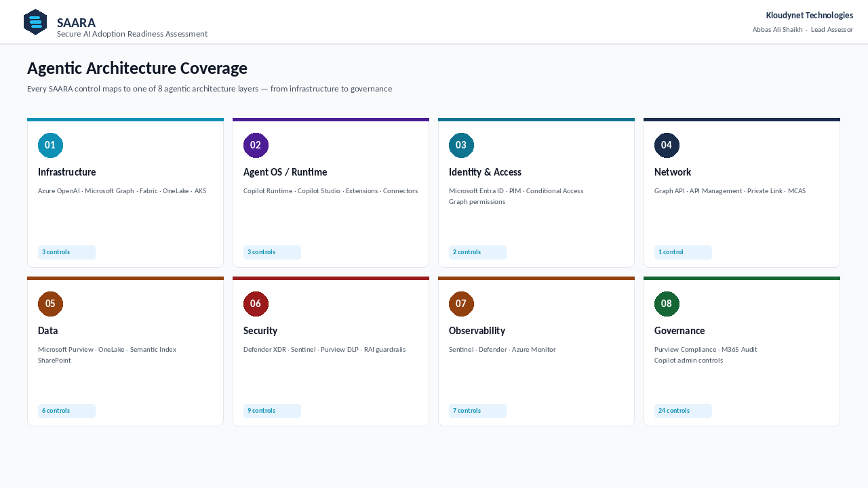Image resolution: width=868 pixels, height=488 pixels.
Task: Click Copilot Runtime · Copilot Studio text
Action: pyautogui.click(x=331, y=191)
